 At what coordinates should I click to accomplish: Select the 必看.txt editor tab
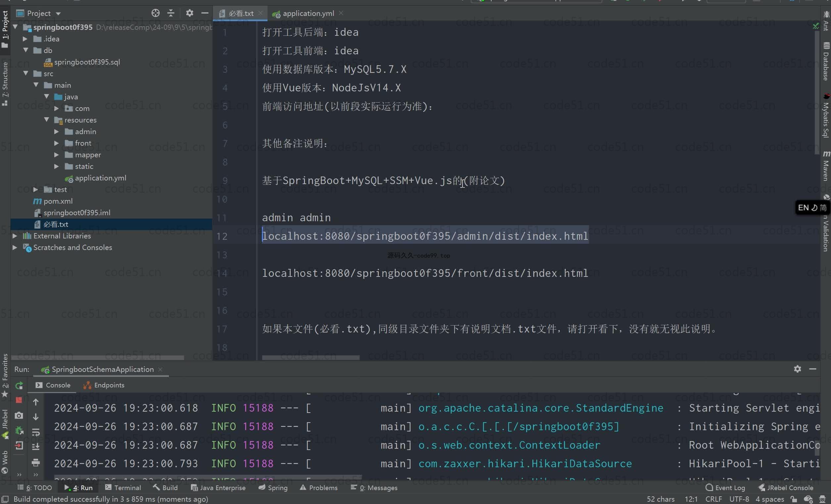[x=240, y=13]
